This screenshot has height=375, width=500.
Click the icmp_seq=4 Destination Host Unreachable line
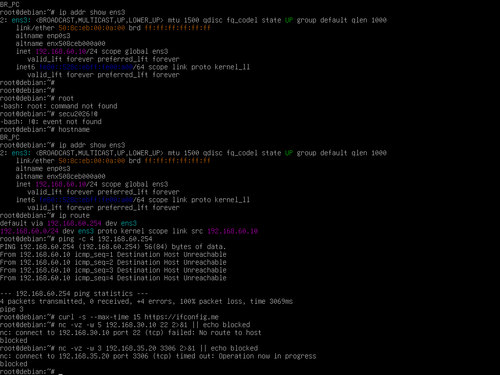click(x=113, y=278)
